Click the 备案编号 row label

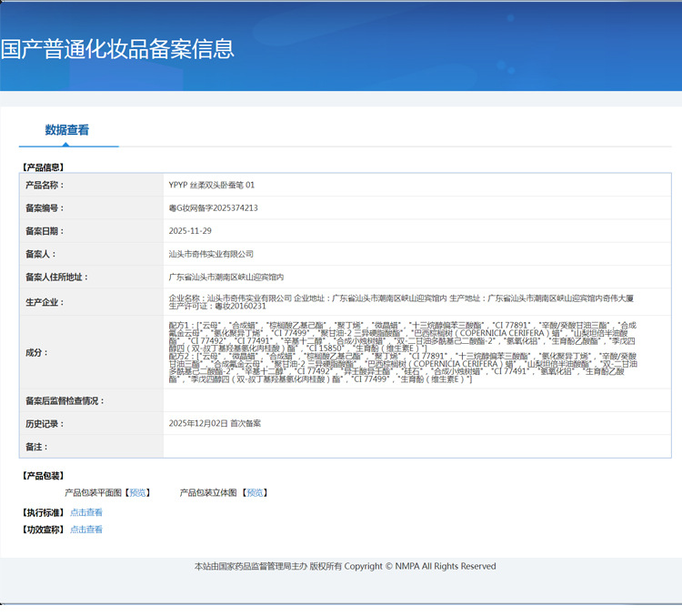point(45,208)
